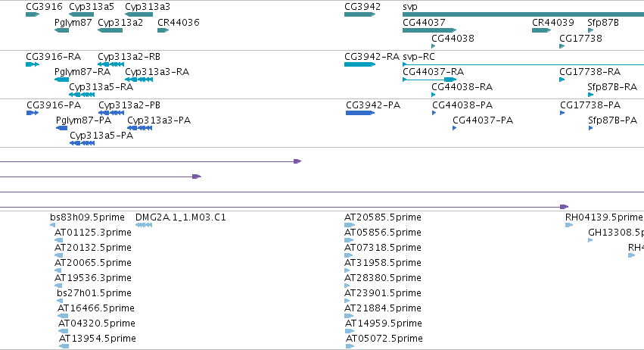Screen dimensions: 644x350
Task: Click the CG44037-PA protein label
Action: [483, 120]
